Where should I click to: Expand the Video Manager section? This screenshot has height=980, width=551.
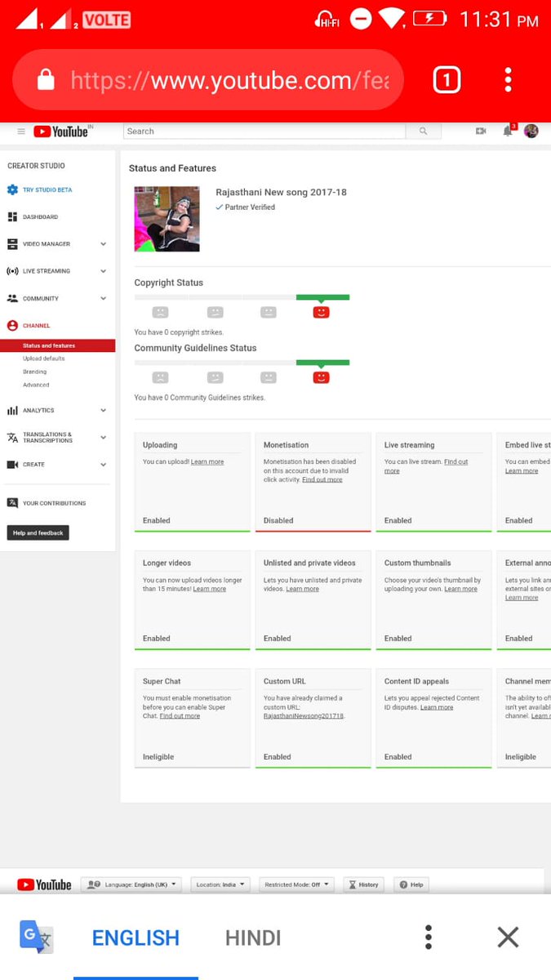click(x=103, y=244)
